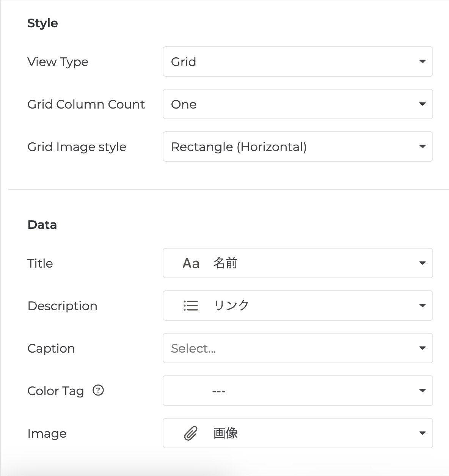Click the caret arrow of the Color Tag selector
The height and width of the screenshot is (476, 449).
pos(422,391)
